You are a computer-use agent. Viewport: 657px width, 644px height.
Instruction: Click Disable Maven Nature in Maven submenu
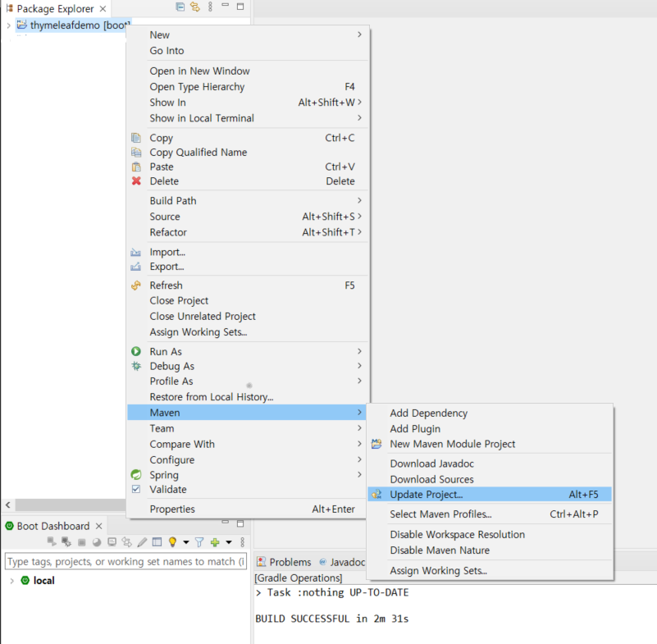coord(490,550)
